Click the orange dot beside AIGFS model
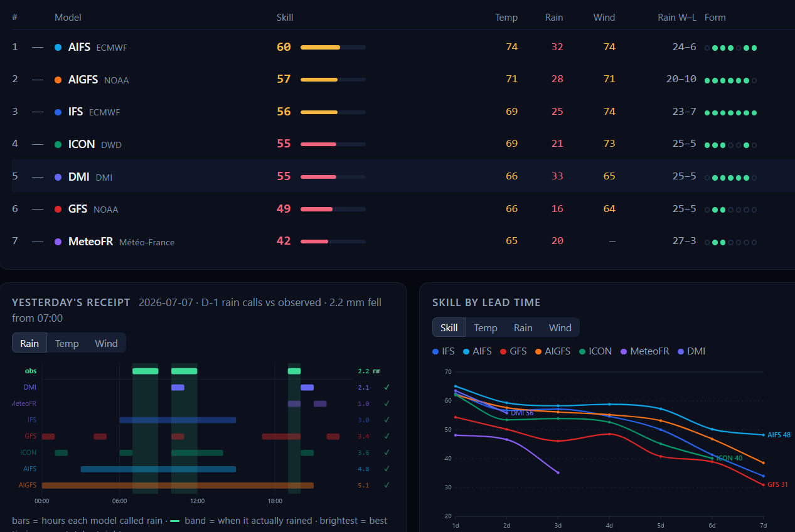The width and height of the screenshot is (795, 532). click(x=58, y=80)
